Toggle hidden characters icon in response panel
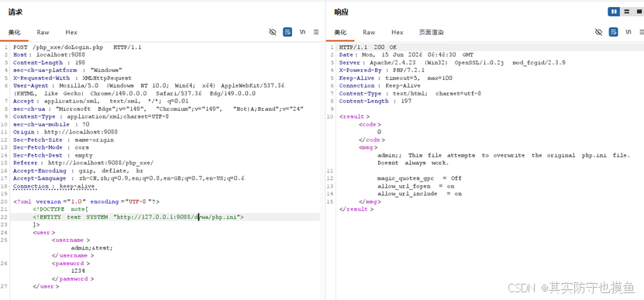The height and width of the screenshot is (300, 644). [598, 32]
